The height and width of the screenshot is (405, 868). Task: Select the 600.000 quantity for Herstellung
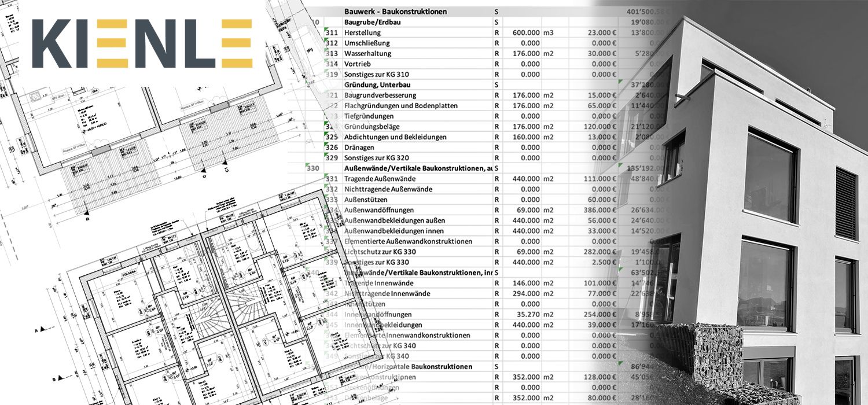(525, 32)
